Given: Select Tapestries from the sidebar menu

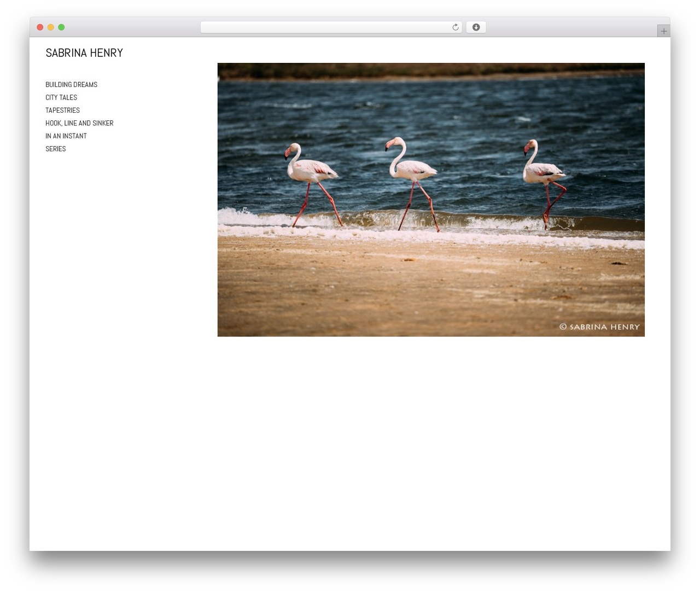Looking at the screenshot, I should 62,111.
